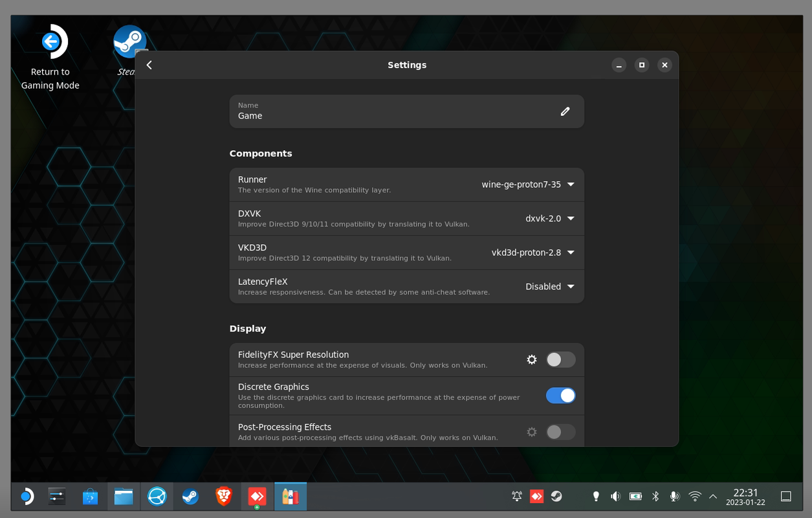Open the Steam desktop shortcut

coord(129,51)
